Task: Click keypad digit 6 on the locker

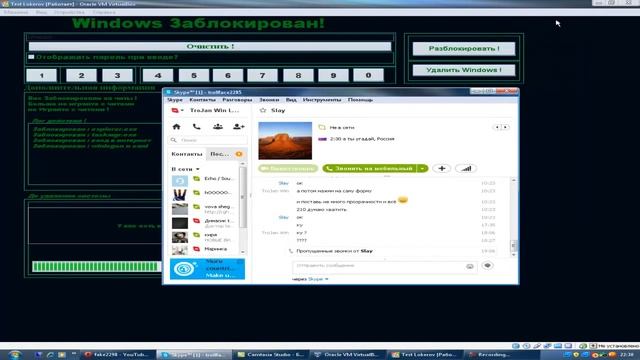Action: 228,76
